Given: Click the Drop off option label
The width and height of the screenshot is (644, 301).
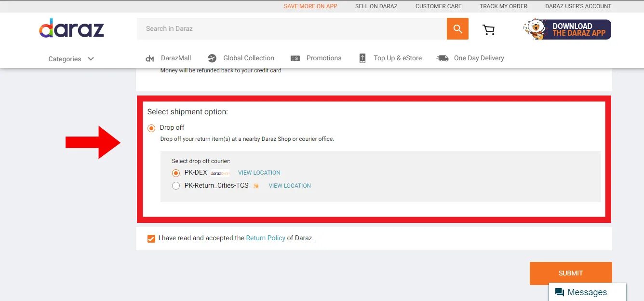Looking at the screenshot, I should [172, 127].
